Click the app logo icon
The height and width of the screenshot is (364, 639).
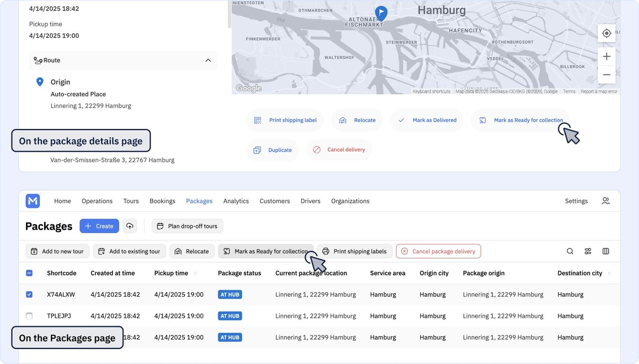[33, 201]
